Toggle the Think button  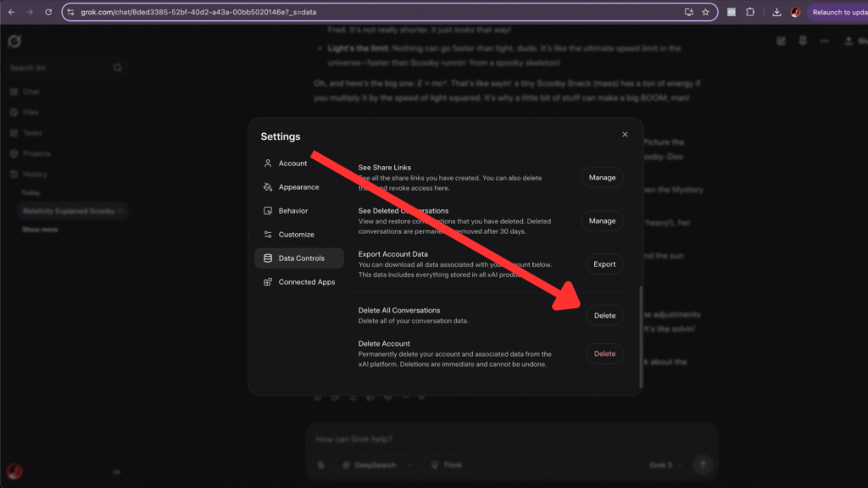446,465
